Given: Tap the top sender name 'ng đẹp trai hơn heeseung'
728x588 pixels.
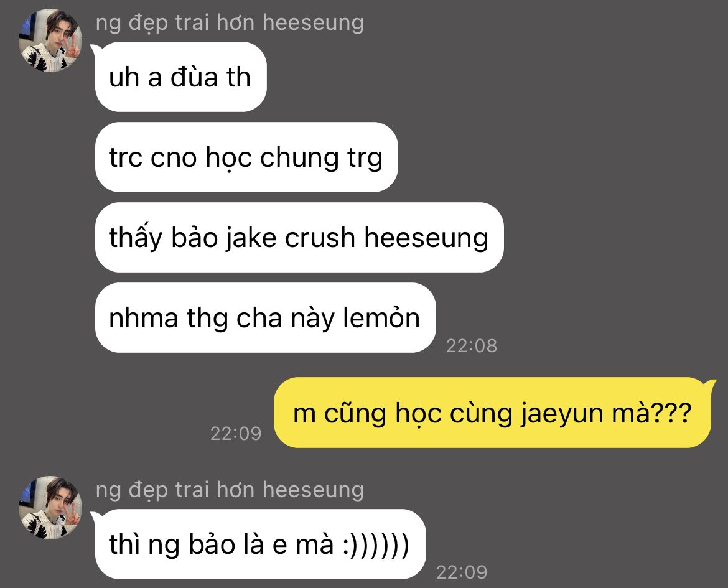Looking at the screenshot, I should [x=230, y=23].
